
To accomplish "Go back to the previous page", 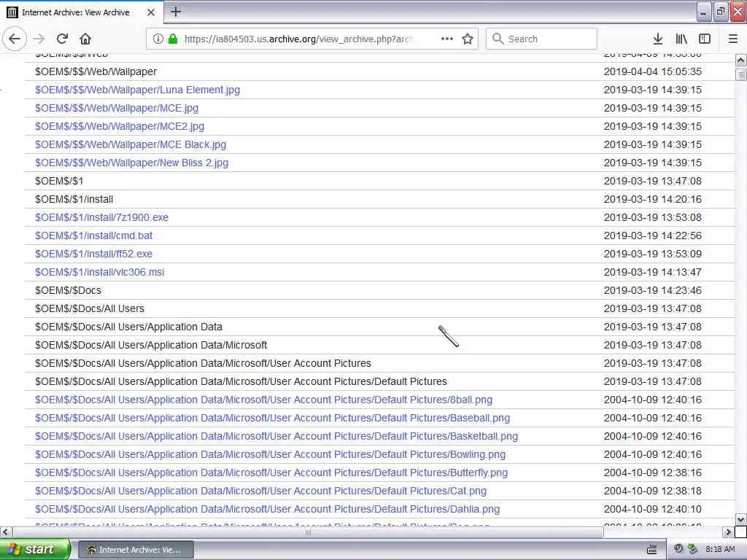I will [x=15, y=39].
